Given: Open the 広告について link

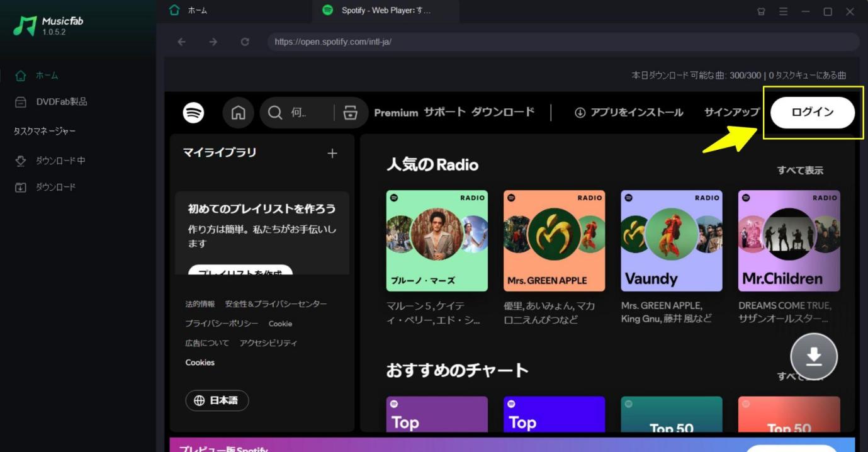Looking at the screenshot, I should (x=207, y=343).
